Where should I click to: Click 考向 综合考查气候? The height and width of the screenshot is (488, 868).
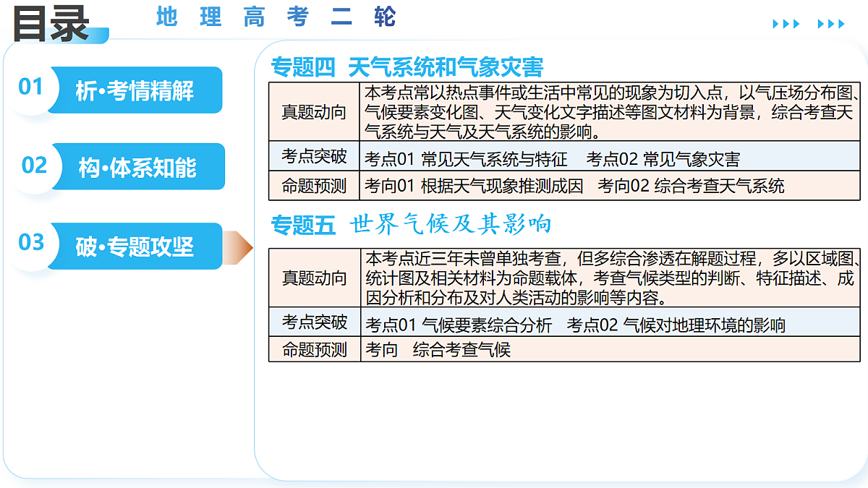pyautogui.click(x=438, y=350)
